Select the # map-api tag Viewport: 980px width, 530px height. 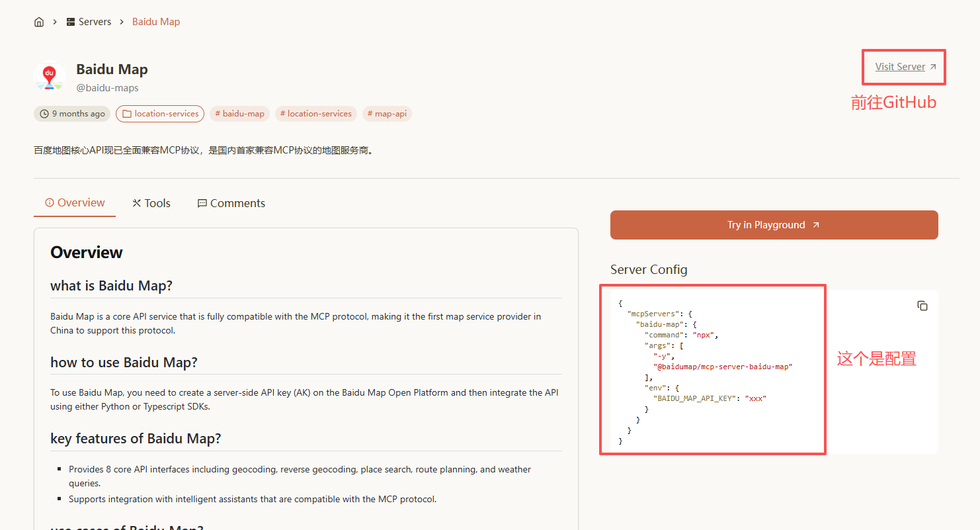387,114
